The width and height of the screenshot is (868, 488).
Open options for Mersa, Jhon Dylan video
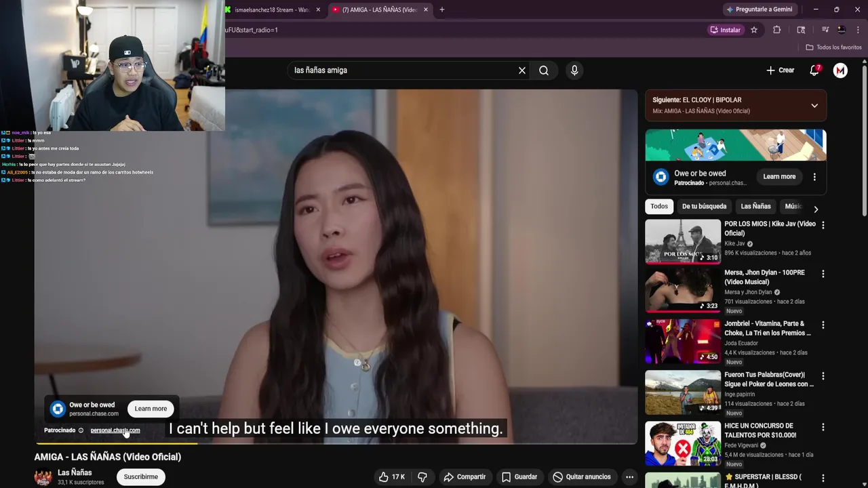pos(823,274)
